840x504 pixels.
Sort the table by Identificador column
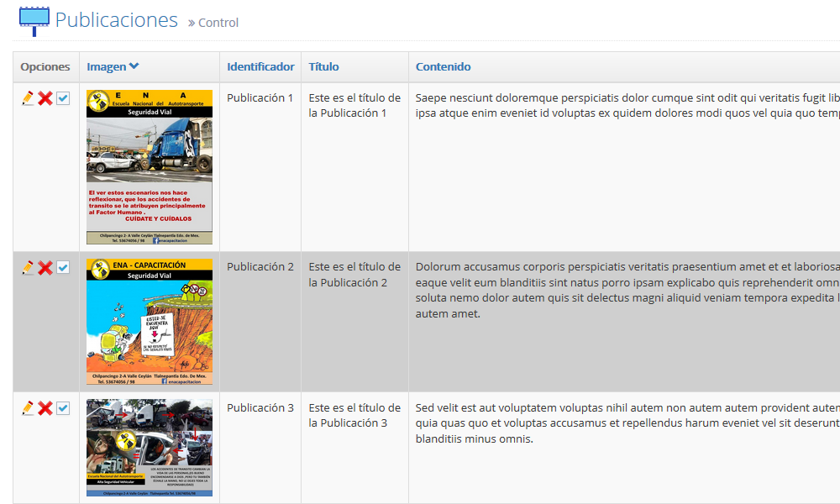pos(260,66)
